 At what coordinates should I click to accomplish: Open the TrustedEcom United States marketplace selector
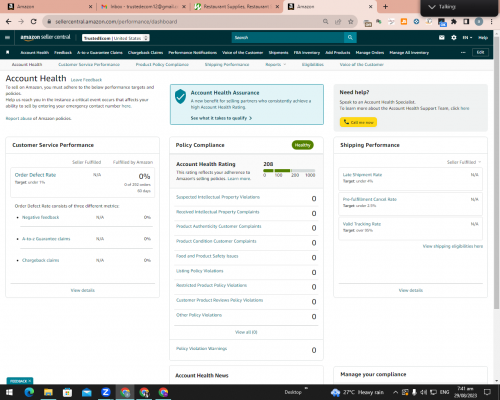116,38
